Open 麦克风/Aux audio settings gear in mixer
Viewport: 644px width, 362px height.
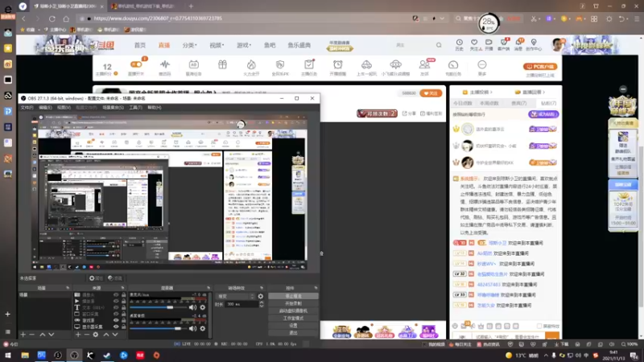[x=203, y=307]
